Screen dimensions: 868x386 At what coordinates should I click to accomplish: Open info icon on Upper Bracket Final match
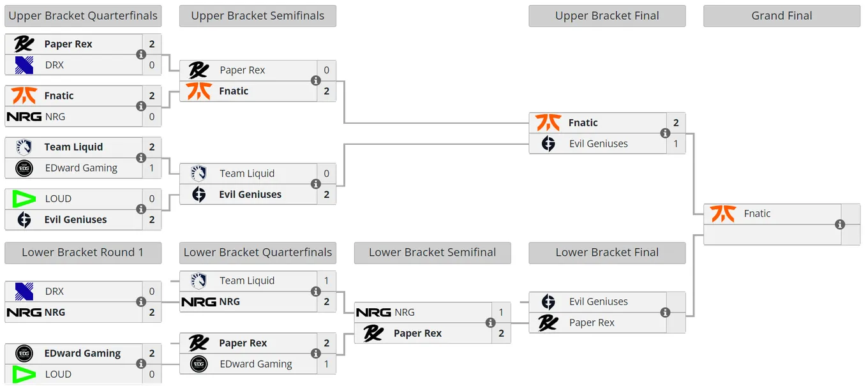[665, 133]
